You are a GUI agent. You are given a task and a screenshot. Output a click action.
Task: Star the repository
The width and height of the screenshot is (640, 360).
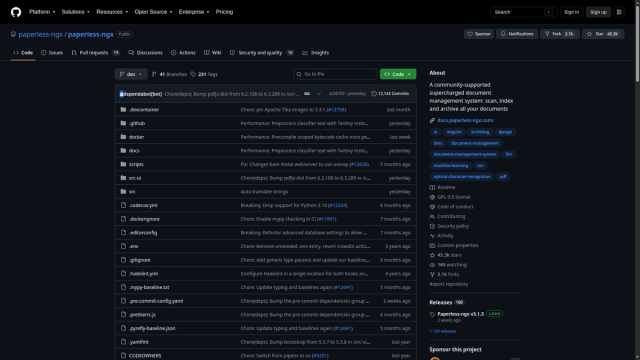click(603, 34)
